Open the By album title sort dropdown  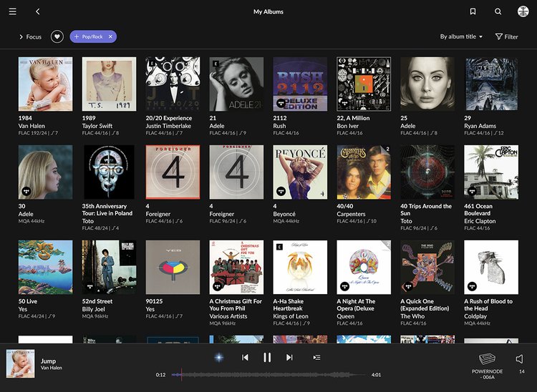click(x=461, y=36)
